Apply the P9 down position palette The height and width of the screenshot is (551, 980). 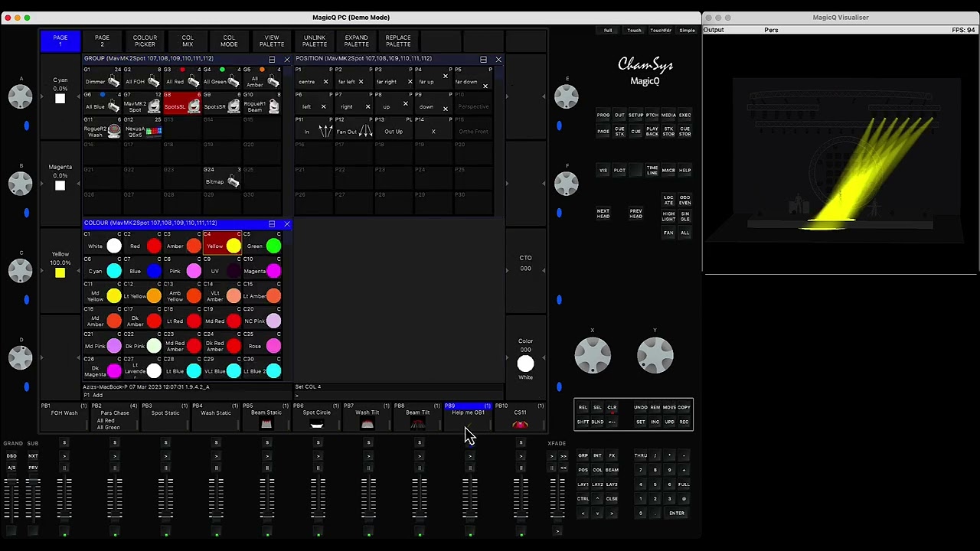434,105
